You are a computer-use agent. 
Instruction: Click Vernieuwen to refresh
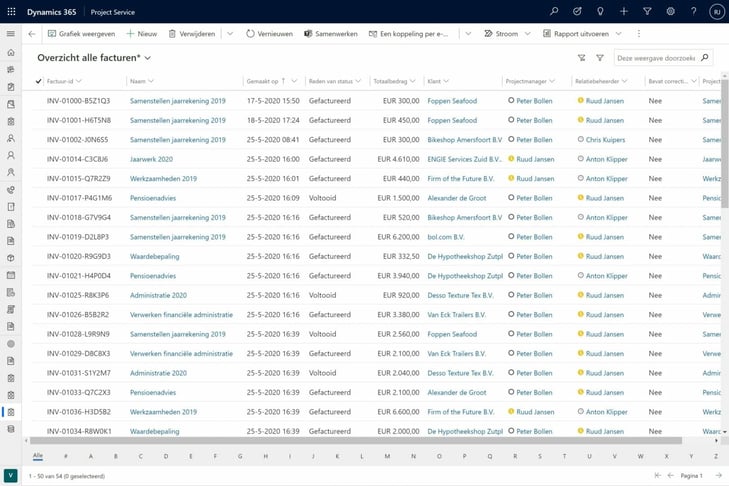click(270, 33)
